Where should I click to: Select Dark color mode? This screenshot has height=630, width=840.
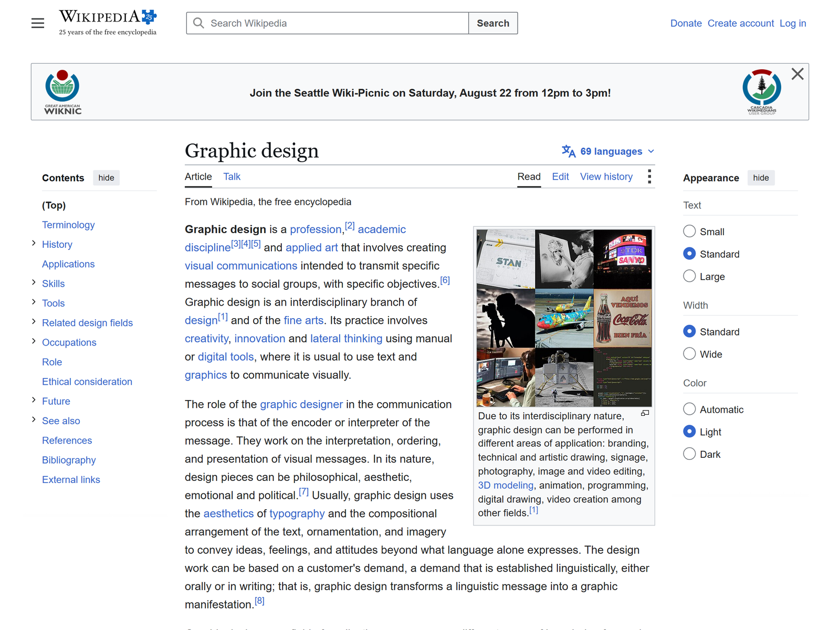[689, 454]
